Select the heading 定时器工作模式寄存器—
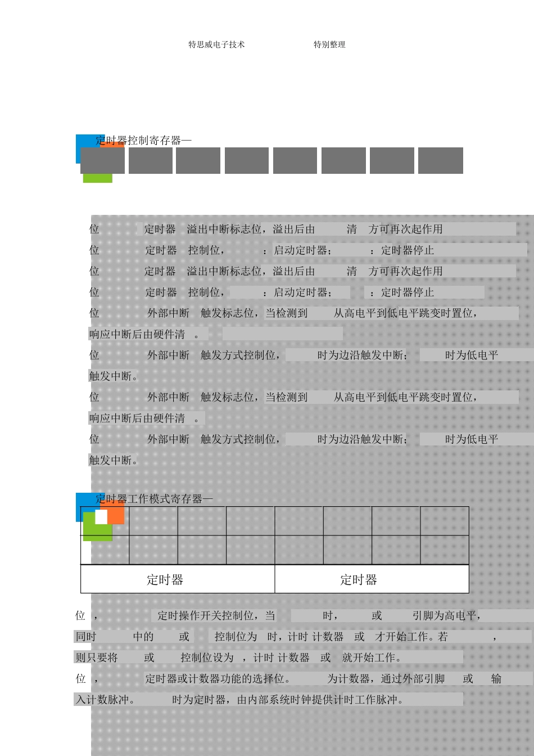Image resolution: width=534 pixels, height=756 pixels. coord(154,499)
